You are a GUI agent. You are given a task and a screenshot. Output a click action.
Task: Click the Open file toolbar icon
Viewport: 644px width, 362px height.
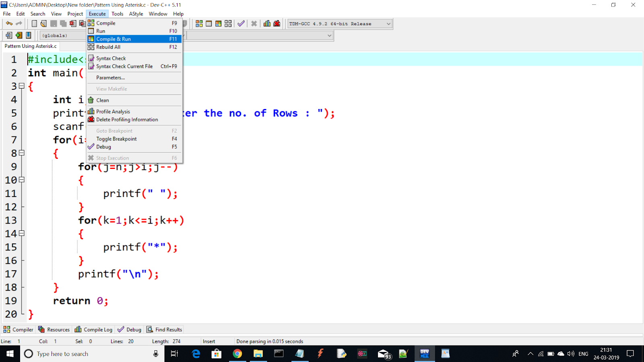pyautogui.click(x=43, y=24)
